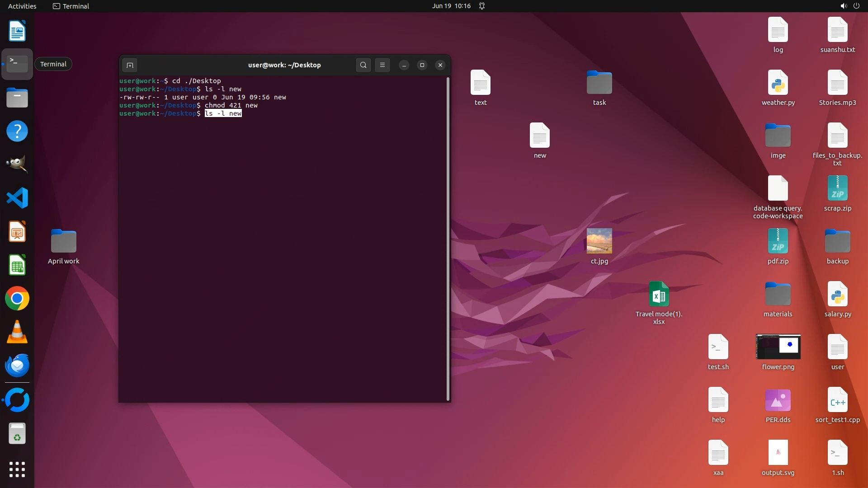
Task: Click the new tab button in Terminal
Action: click(130, 65)
